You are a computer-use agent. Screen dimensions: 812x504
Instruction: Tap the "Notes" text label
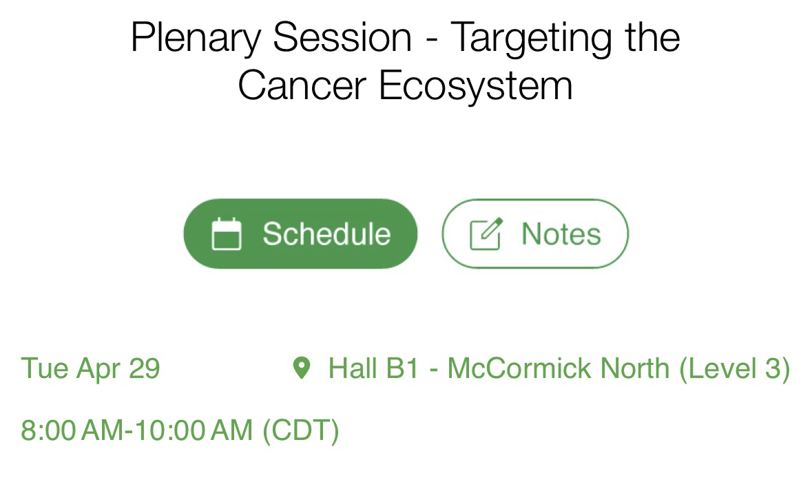tap(561, 234)
